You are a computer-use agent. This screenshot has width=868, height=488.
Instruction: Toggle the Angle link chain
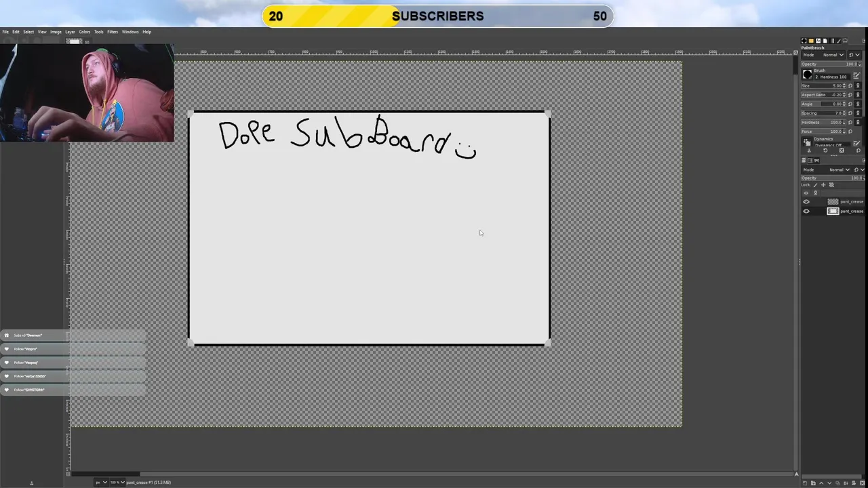(858, 104)
